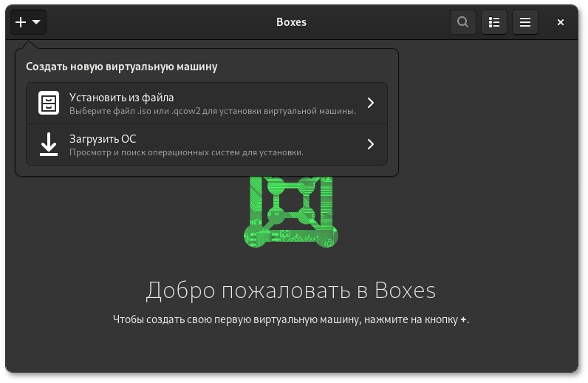The image size is (588, 383).
Task: Switch to list view icon
Action: click(x=494, y=22)
